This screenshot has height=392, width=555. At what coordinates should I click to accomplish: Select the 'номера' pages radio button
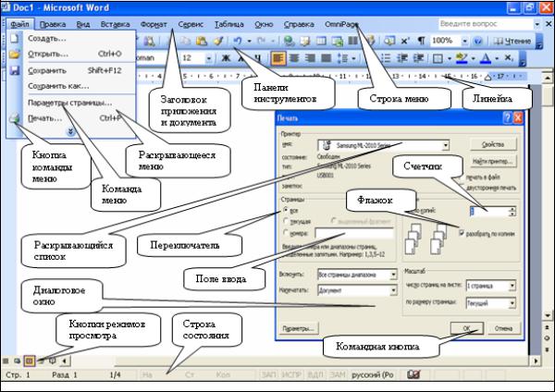(285, 232)
